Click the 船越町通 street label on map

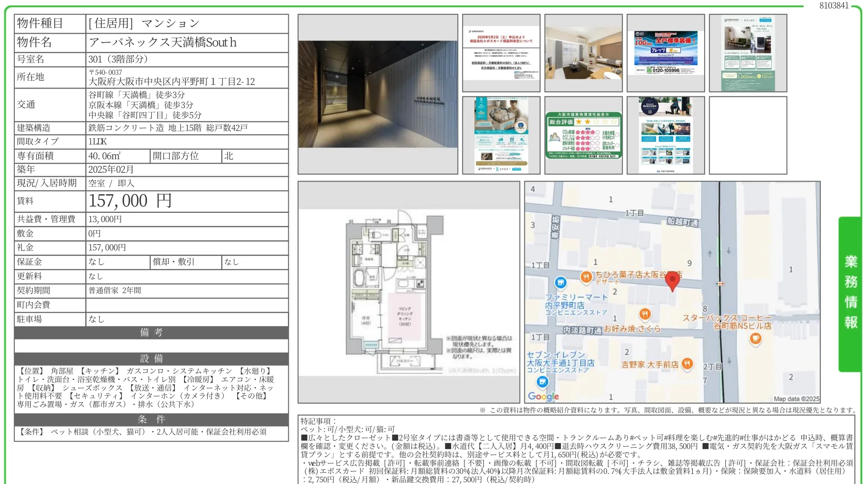pos(682,222)
